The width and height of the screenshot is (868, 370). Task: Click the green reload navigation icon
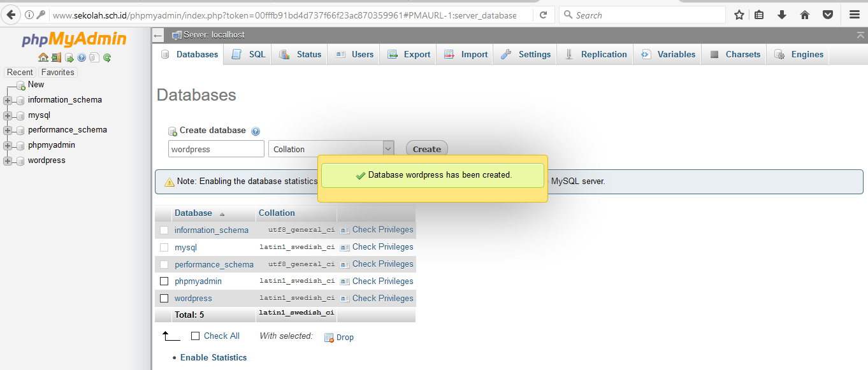click(x=107, y=58)
